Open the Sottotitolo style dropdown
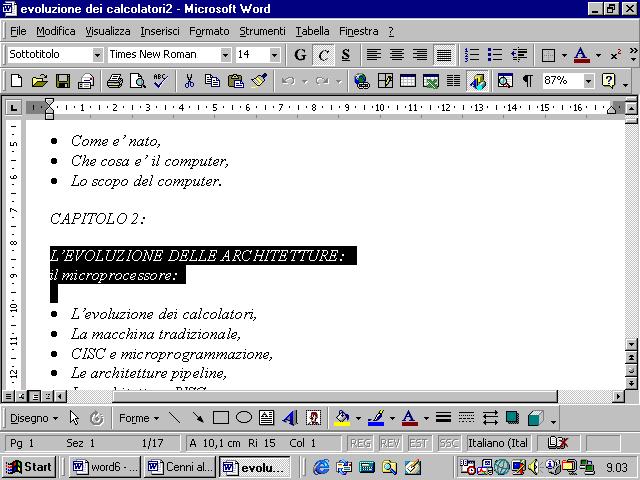 pos(97,55)
